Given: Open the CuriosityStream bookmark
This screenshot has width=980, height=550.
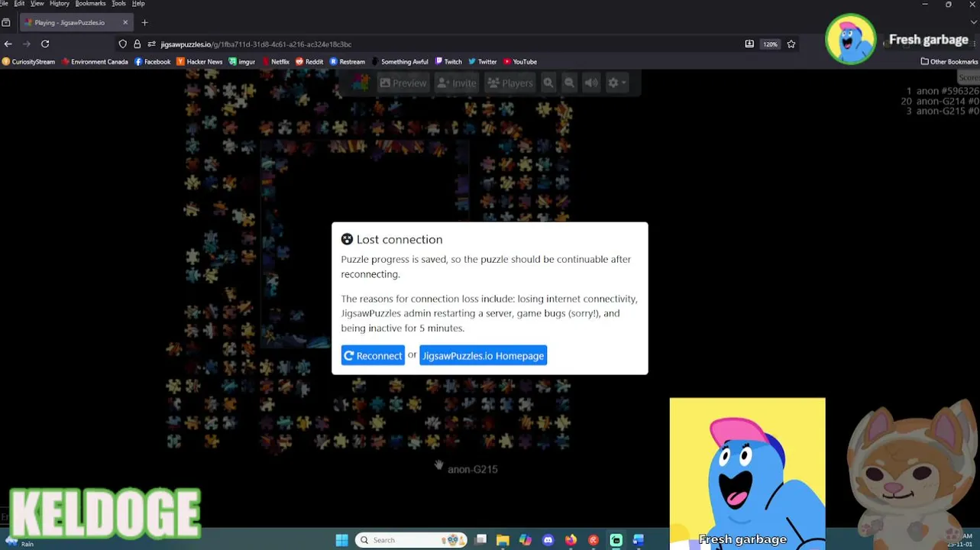Looking at the screenshot, I should pyautogui.click(x=28, y=62).
